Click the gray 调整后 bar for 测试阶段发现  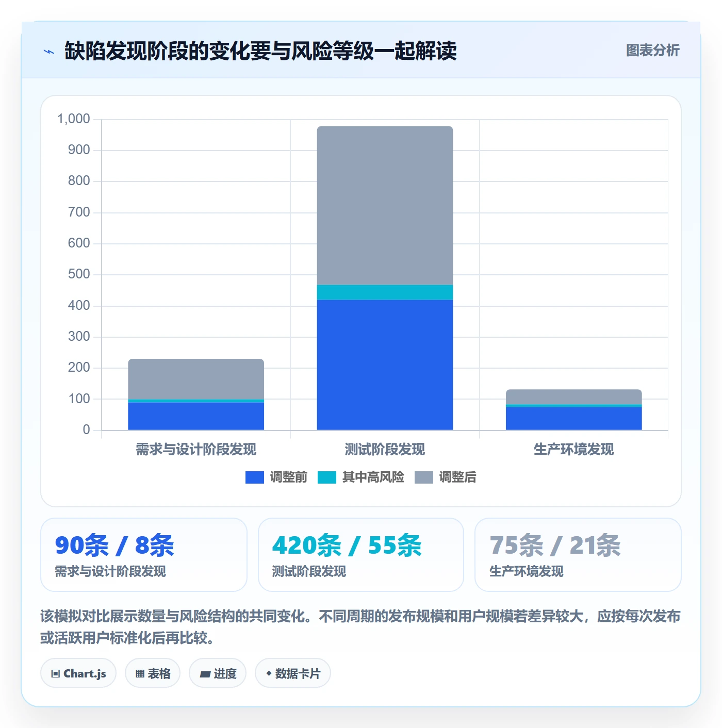coord(385,206)
